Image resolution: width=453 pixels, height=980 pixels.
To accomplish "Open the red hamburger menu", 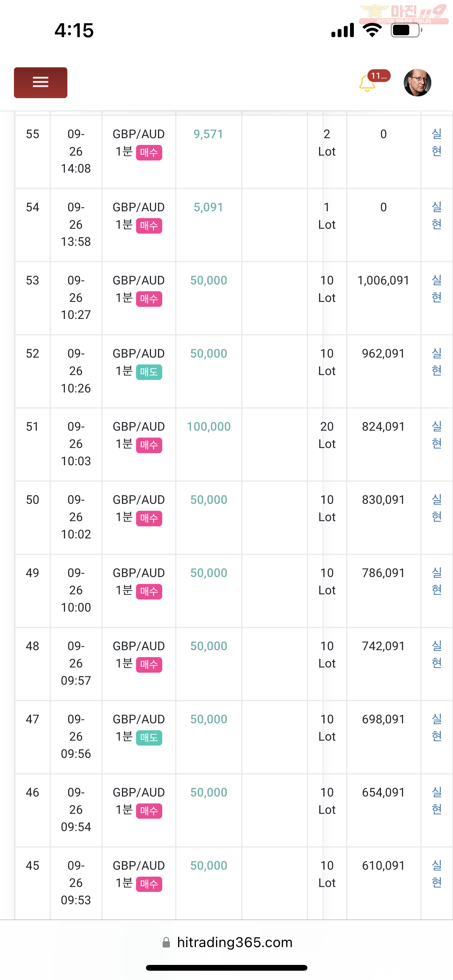I will [41, 82].
